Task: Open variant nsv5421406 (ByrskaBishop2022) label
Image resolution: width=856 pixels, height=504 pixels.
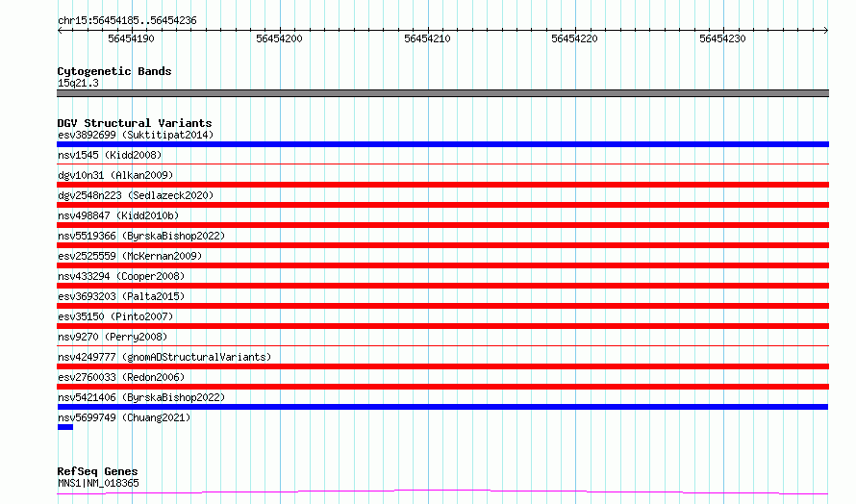Action: click(141, 397)
